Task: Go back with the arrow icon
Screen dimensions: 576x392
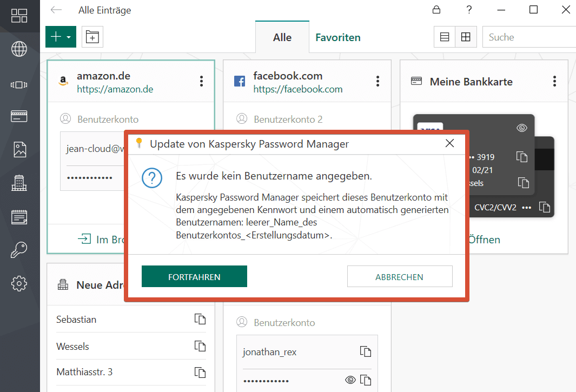Action: click(56, 10)
